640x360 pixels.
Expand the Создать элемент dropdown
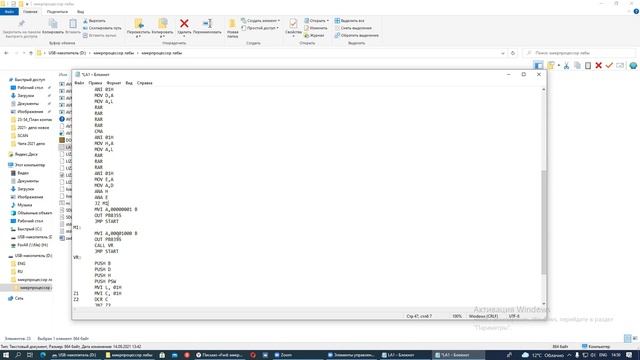(260, 21)
